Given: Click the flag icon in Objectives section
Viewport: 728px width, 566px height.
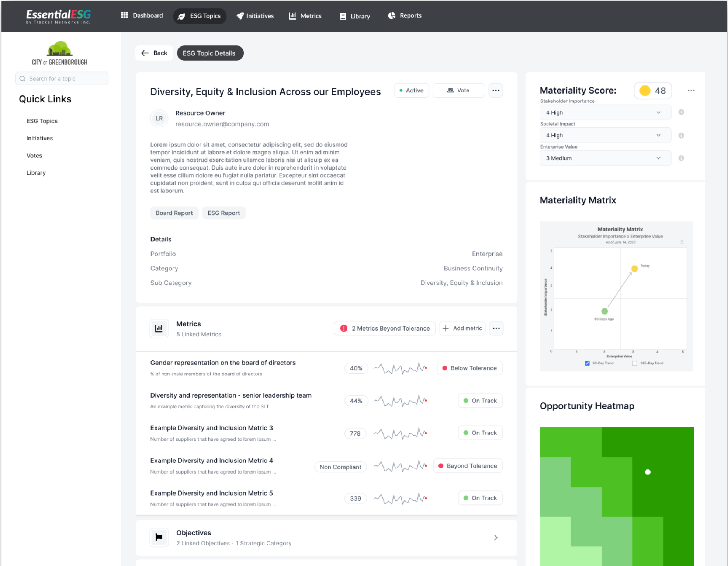Looking at the screenshot, I should [x=159, y=538].
